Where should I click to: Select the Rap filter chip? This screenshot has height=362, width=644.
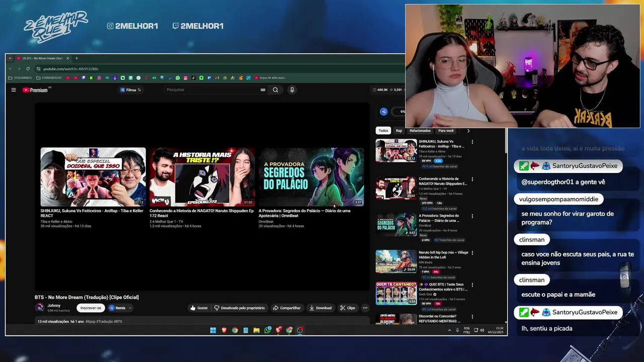point(399,131)
